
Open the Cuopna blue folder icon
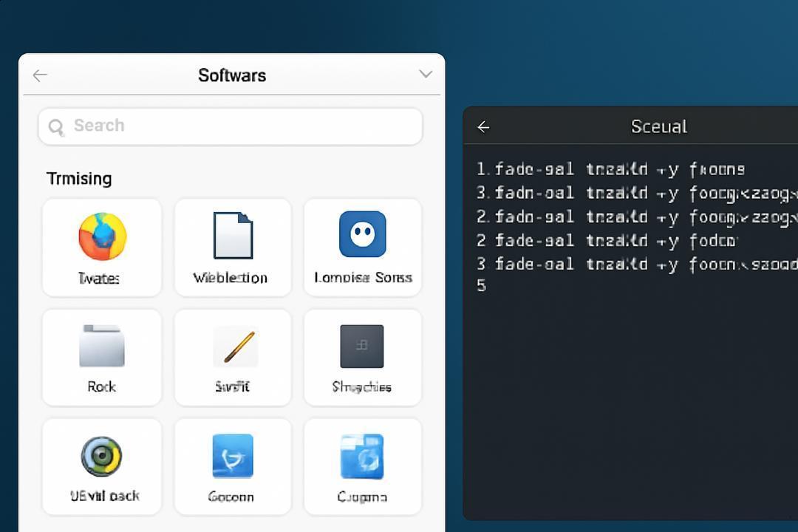pos(362,456)
